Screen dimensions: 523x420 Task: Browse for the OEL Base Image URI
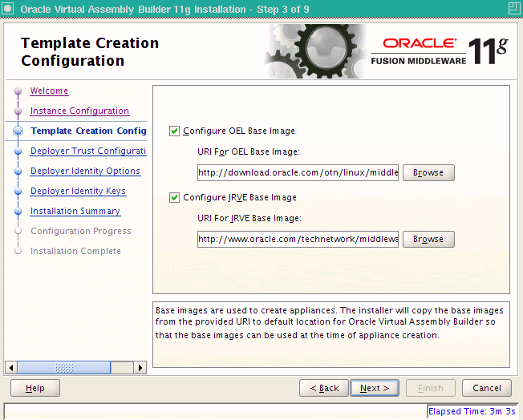pos(428,172)
